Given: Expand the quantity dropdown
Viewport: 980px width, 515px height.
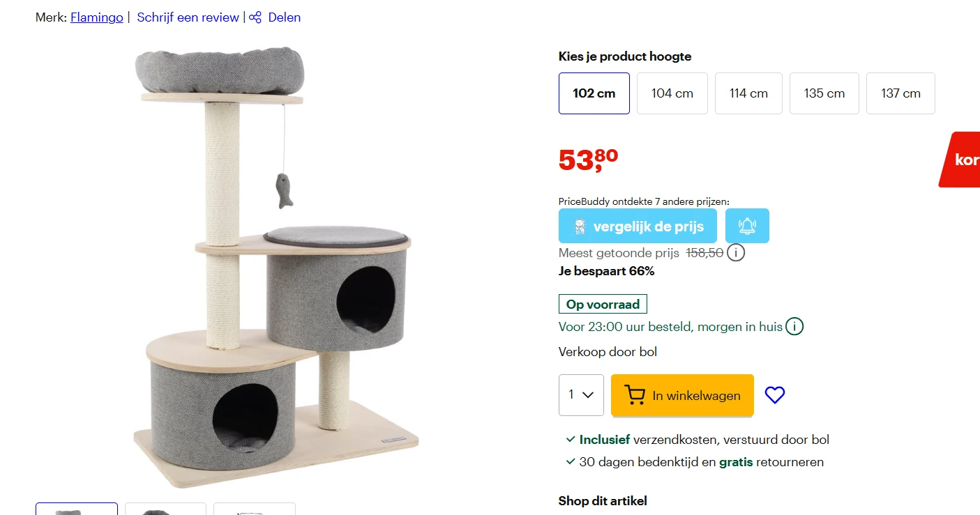Looking at the screenshot, I should 581,395.
